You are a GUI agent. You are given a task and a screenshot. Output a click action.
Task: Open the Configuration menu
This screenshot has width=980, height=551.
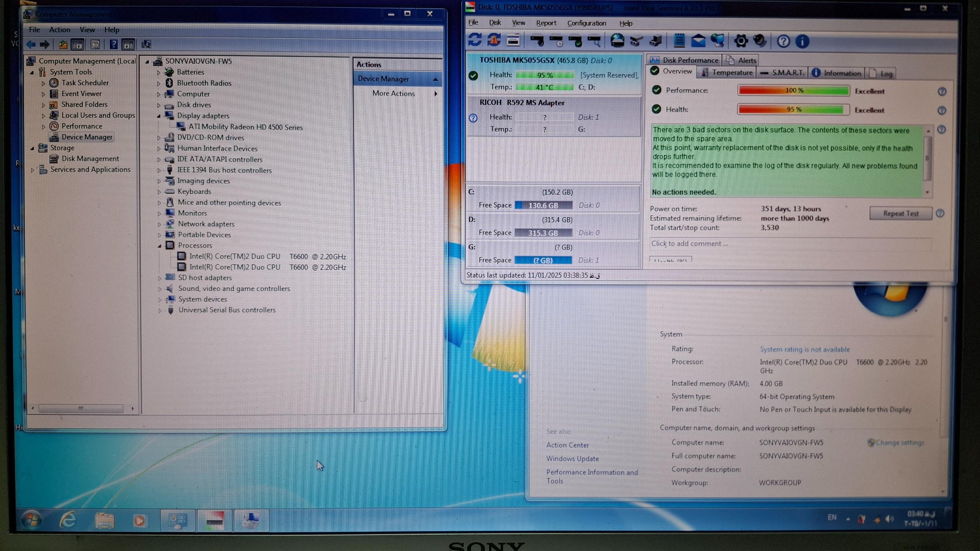(x=586, y=23)
